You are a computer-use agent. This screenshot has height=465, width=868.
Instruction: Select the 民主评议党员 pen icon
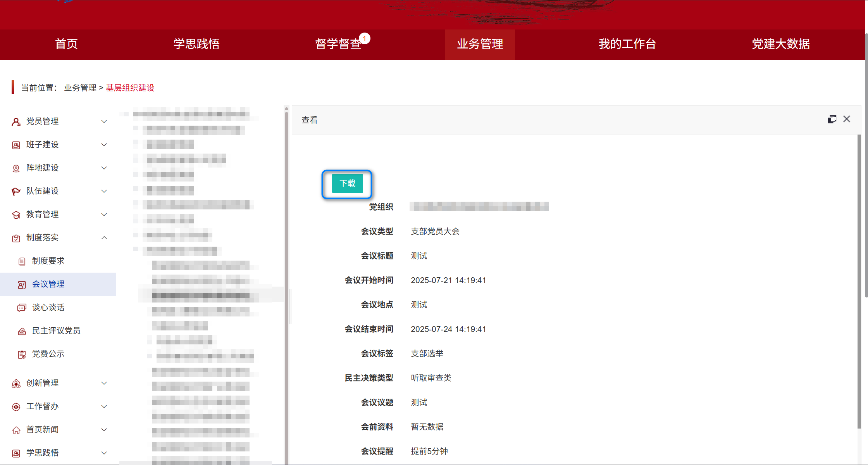pos(22,330)
